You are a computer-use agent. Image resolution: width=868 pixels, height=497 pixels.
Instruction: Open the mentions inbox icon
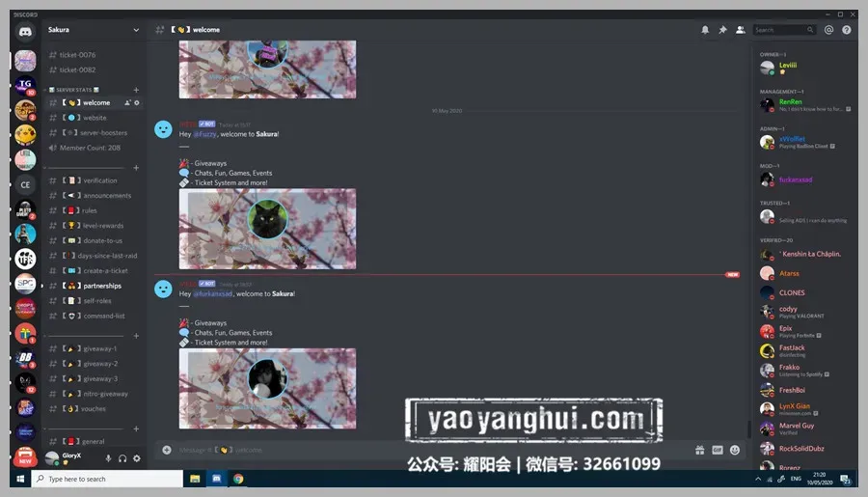click(x=828, y=30)
